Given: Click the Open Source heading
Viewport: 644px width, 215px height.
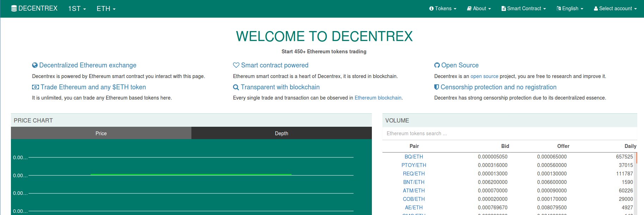Looking at the screenshot, I should tap(460, 65).
